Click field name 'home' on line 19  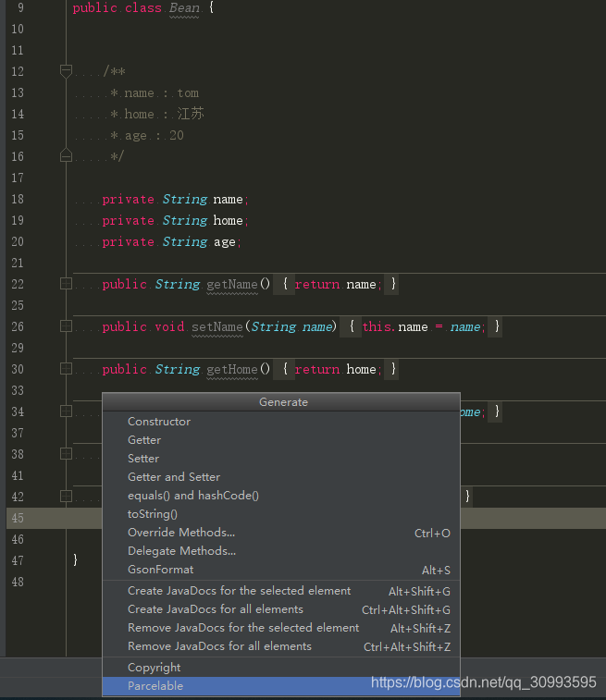pos(228,220)
